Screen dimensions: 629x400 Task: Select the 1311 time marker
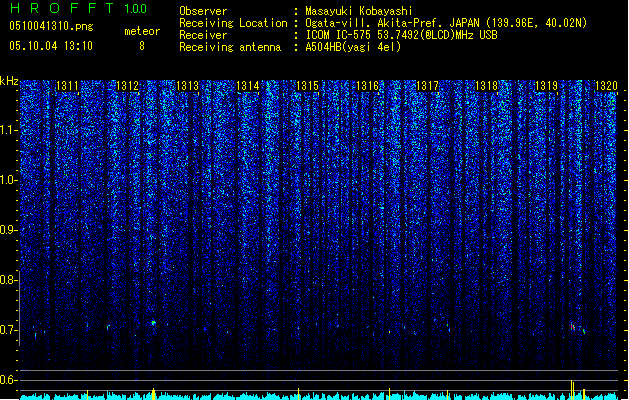[67, 86]
